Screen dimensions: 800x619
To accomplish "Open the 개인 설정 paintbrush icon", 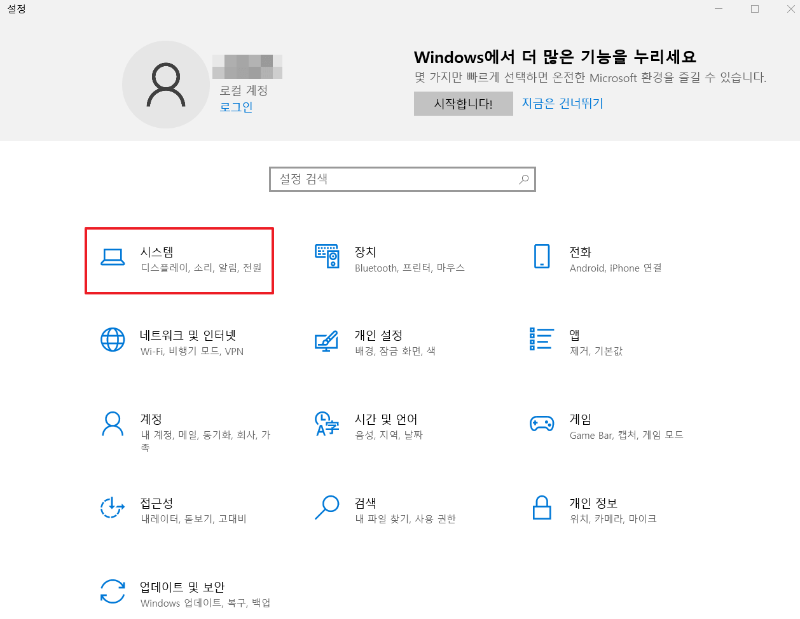I will click(x=327, y=341).
